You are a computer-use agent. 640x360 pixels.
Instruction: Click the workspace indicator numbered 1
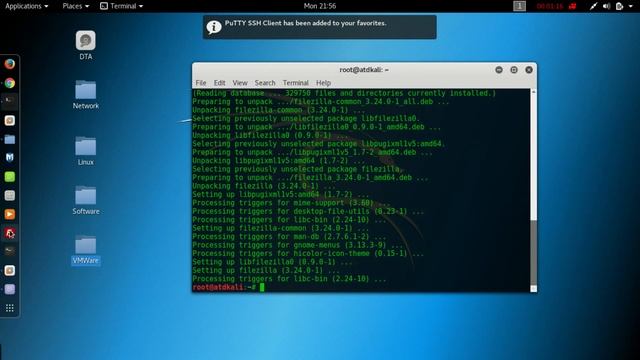(519, 6)
